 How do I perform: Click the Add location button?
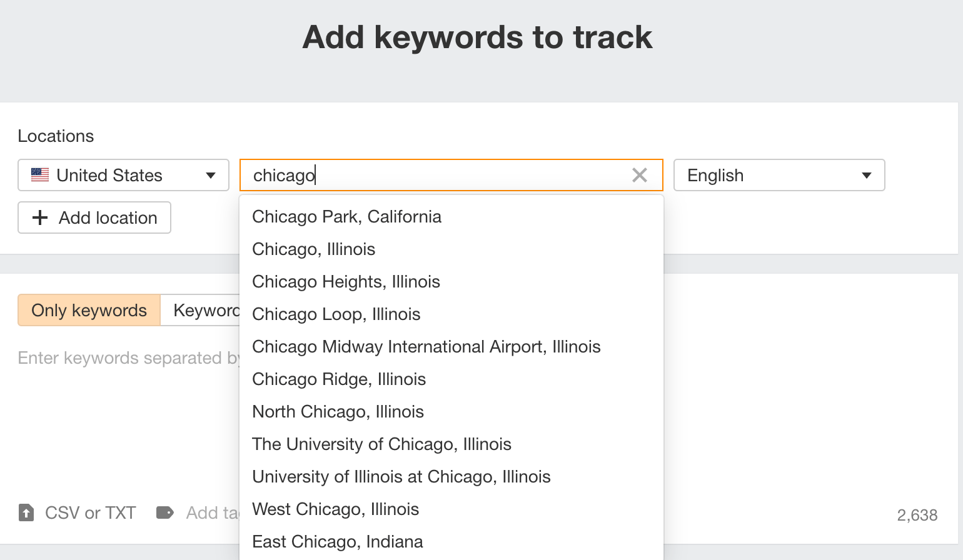click(x=94, y=217)
